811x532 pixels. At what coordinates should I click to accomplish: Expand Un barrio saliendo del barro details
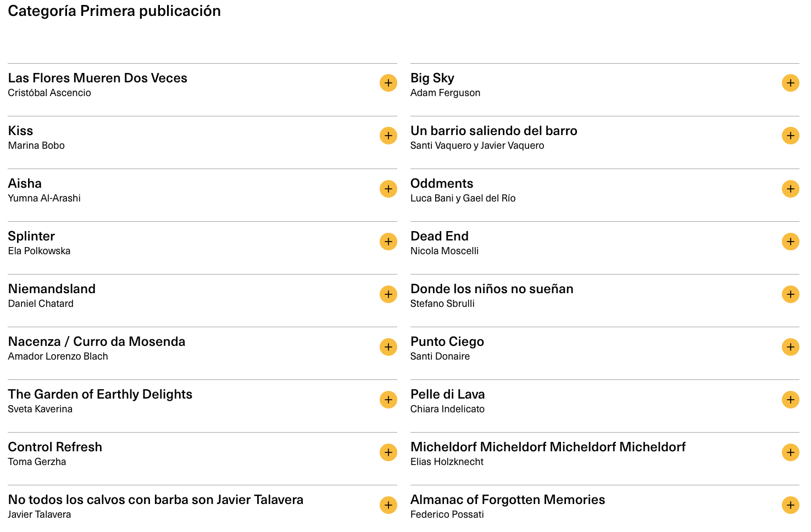coord(790,136)
